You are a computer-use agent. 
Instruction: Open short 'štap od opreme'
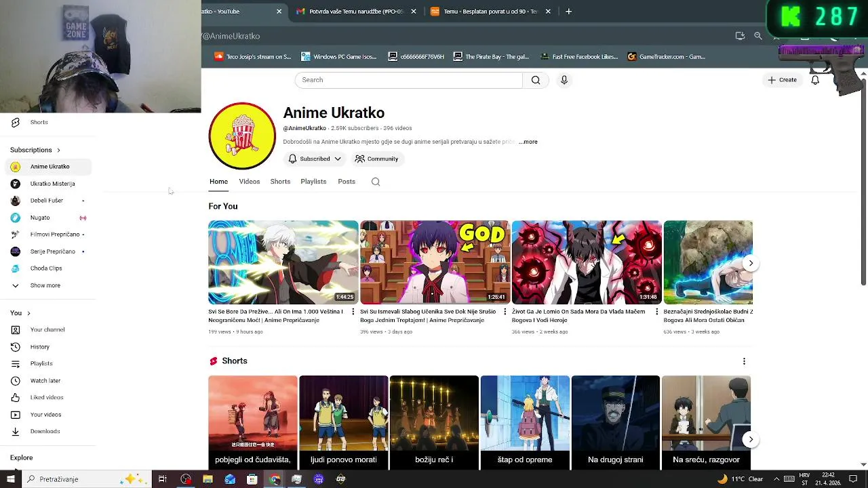tap(525, 422)
